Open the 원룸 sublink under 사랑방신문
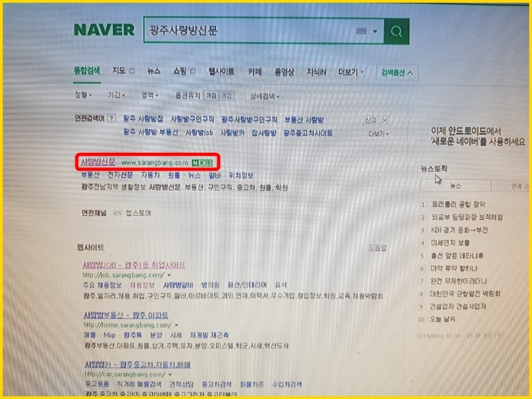The height and width of the screenshot is (399, 532). [x=174, y=176]
